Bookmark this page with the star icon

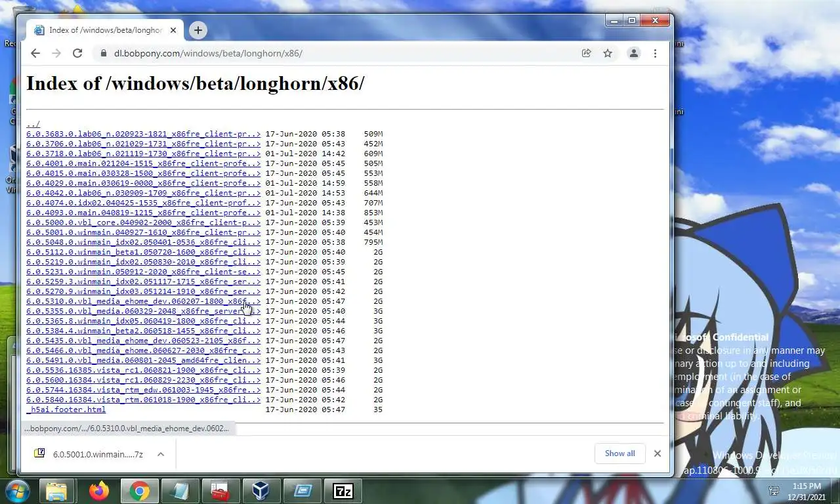point(608,53)
